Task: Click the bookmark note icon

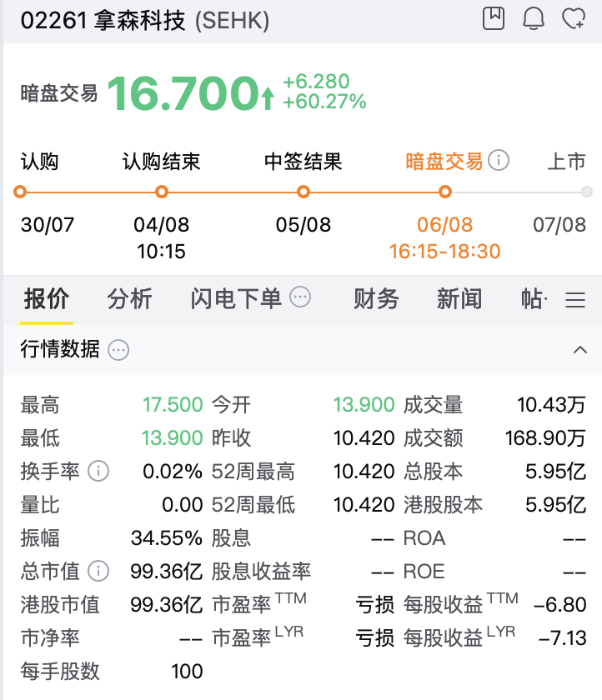Action: (x=494, y=18)
